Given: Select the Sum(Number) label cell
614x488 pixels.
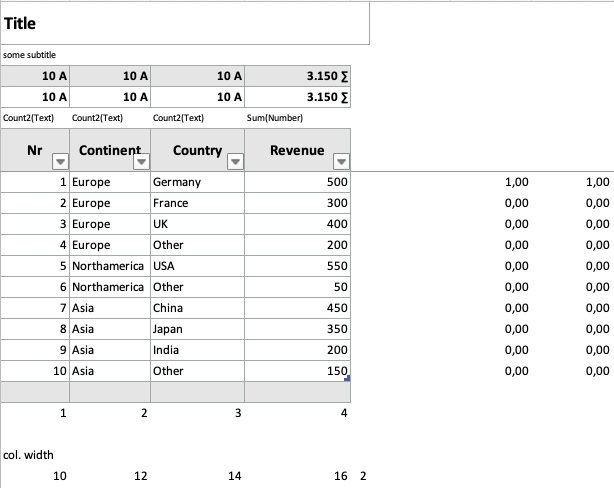Looking at the screenshot, I should (274, 118).
